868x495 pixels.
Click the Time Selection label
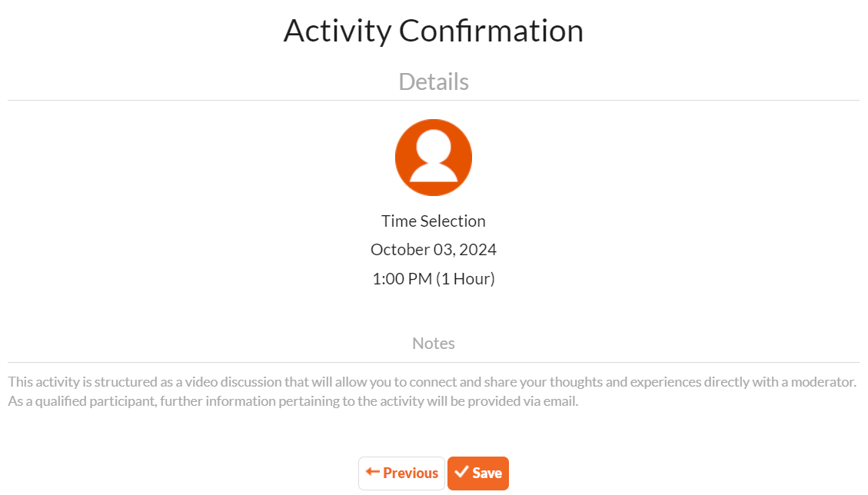pos(433,221)
